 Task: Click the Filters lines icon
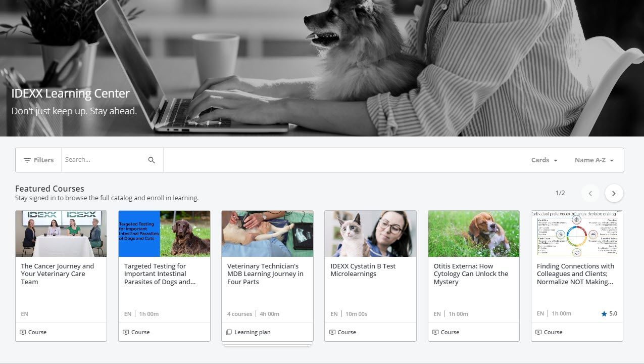27,160
